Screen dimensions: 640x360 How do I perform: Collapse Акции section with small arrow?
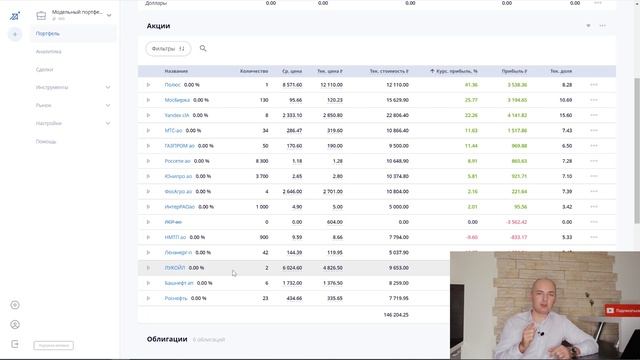588,26
